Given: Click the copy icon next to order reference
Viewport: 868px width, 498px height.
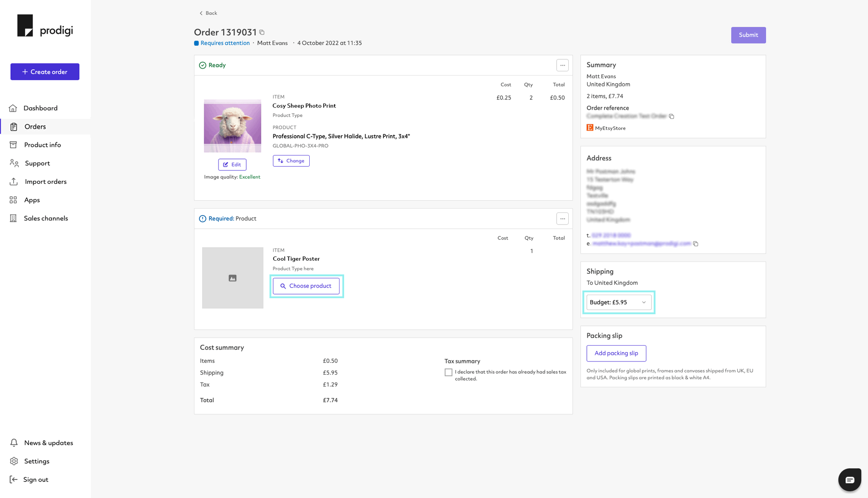Looking at the screenshot, I should [x=672, y=116].
